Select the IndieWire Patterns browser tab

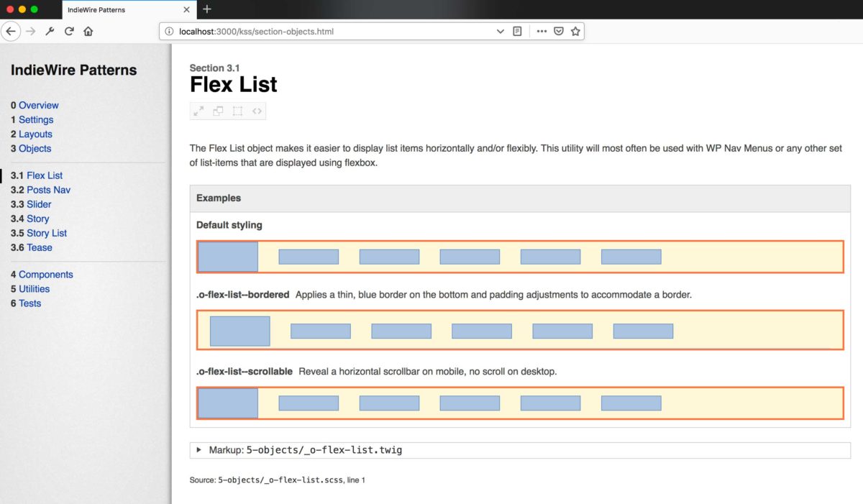(128, 10)
